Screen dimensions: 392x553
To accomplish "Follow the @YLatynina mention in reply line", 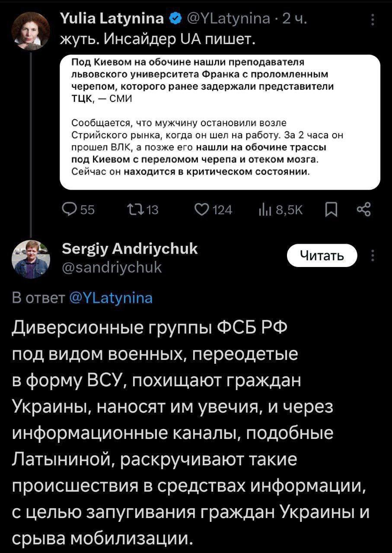I will [111, 298].
